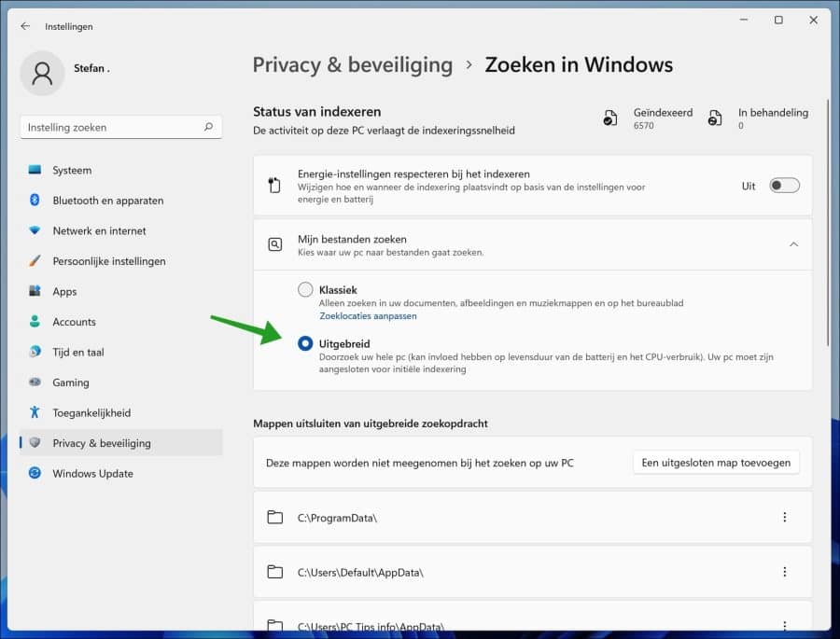Image resolution: width=840 pixels, height=639 pixels.
Task: Minimize the Instellingen window
Action: tap(744, 20)
